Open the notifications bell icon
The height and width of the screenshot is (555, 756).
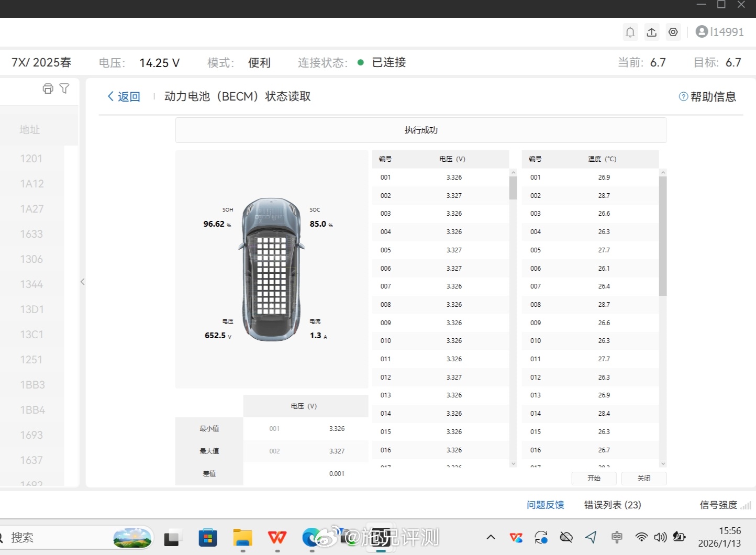[630, 32]
